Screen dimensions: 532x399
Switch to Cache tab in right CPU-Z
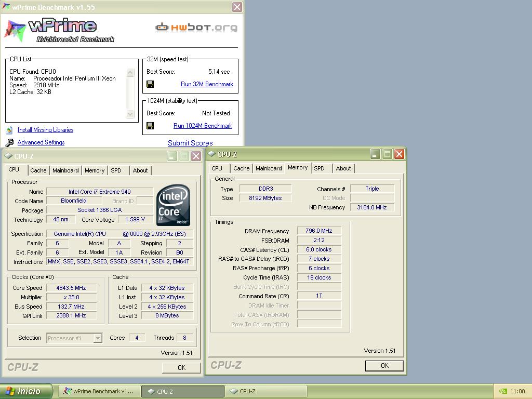(x=241, y=168)
